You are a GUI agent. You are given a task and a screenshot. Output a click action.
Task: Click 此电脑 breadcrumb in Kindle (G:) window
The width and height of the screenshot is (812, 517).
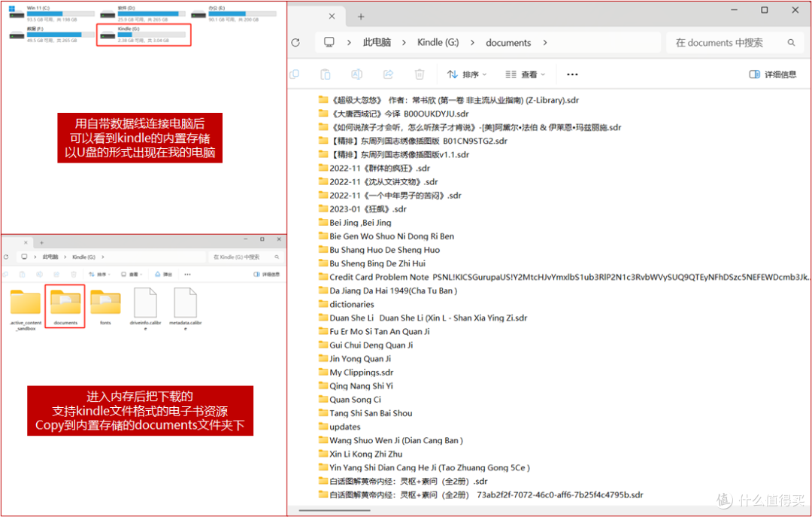pos(50,257)
